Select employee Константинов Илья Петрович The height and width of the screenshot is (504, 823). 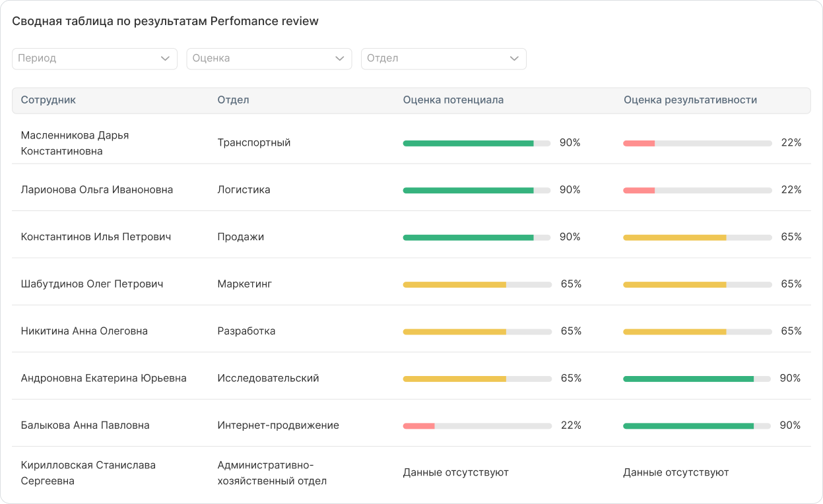(x=96, y=237)
